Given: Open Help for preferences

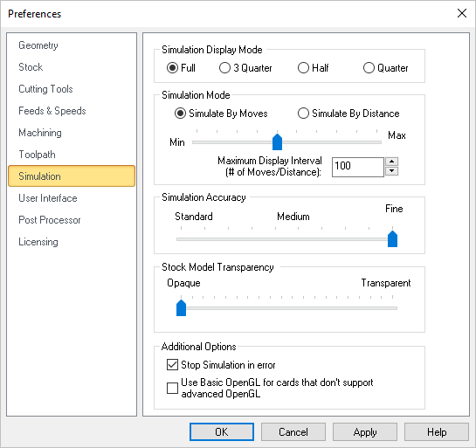Looking at the screenshot, I should [x=437, y=432].
